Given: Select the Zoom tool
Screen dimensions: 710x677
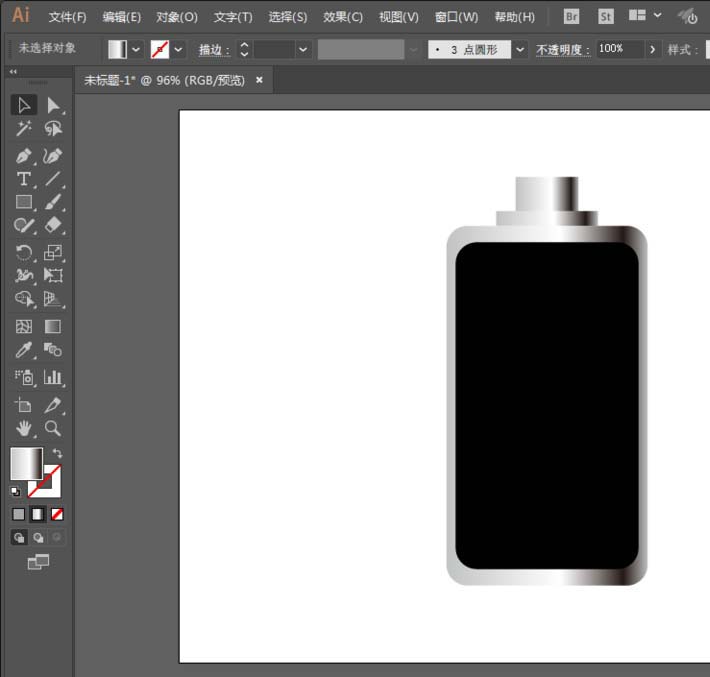Looking at the screenshot, I should pyautogui.click(x=53, y=428).
